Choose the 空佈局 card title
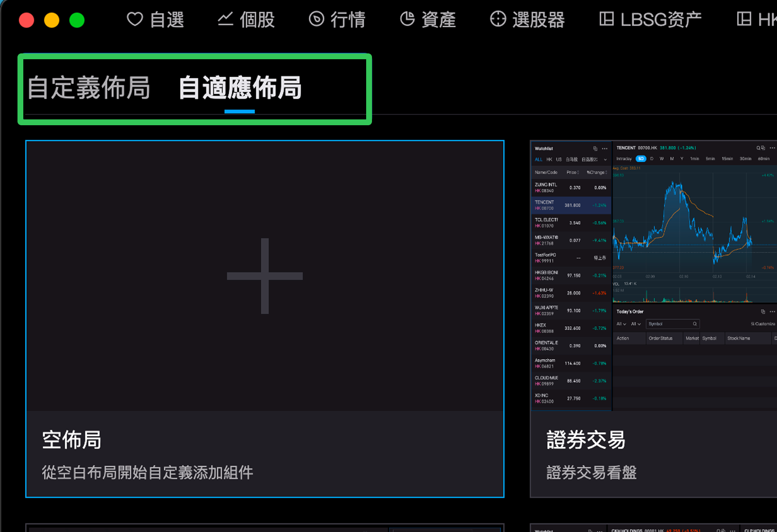The width and height of the screenshot is (777, 532). [x=72, y=440]
